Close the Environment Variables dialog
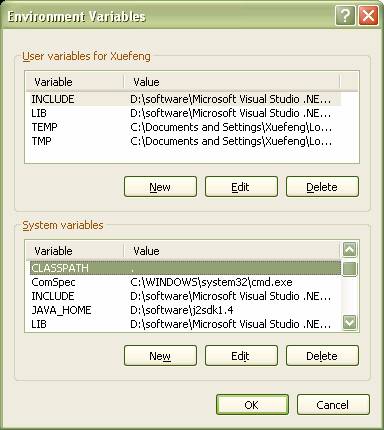 (x=368, y=15)
